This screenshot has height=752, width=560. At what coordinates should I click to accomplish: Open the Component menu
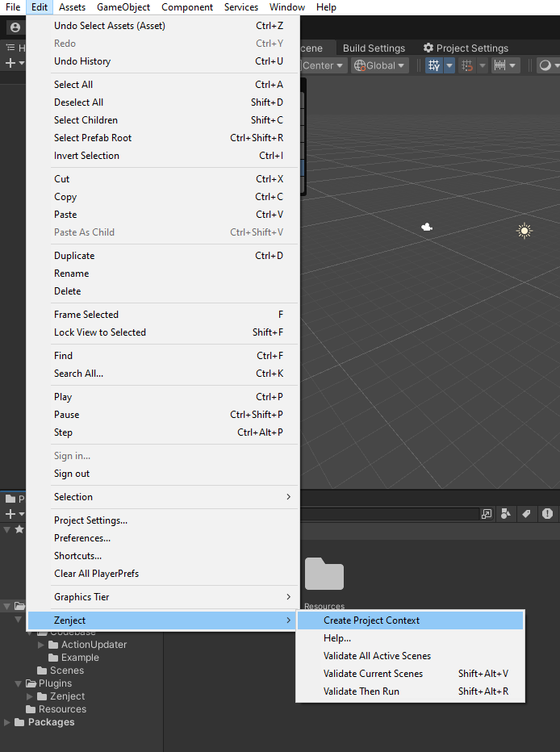coord(187,7)
